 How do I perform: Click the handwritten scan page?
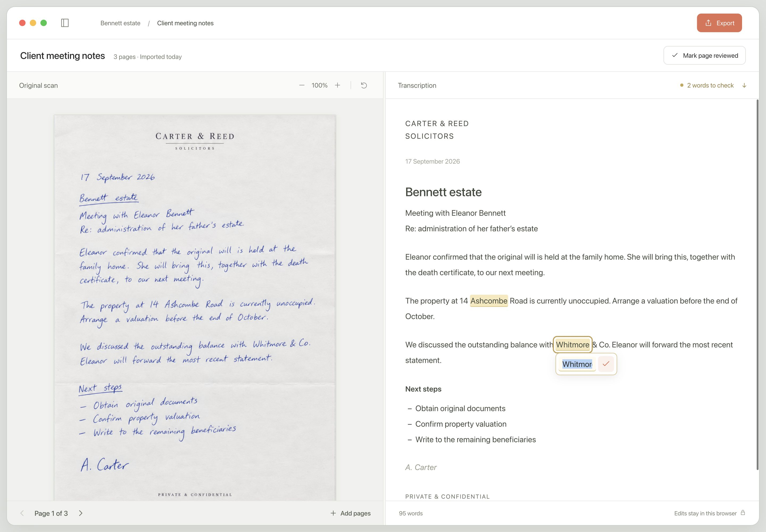[x=195, y=307]
